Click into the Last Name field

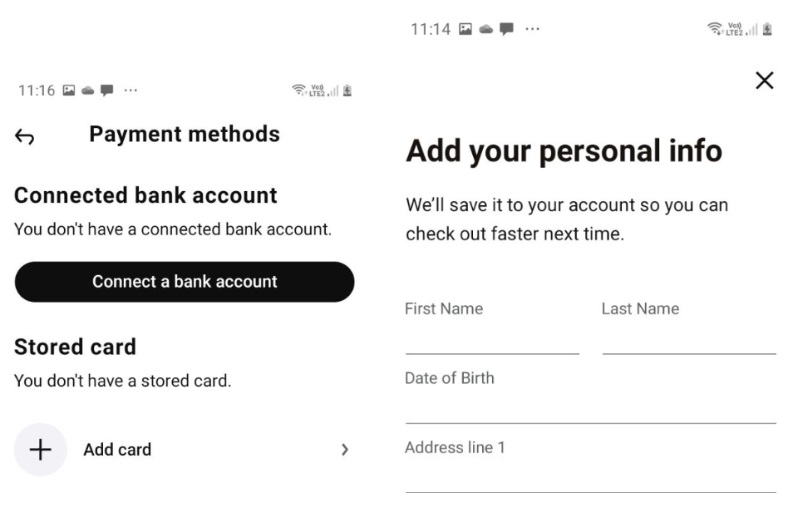click(x=689, y=338)
